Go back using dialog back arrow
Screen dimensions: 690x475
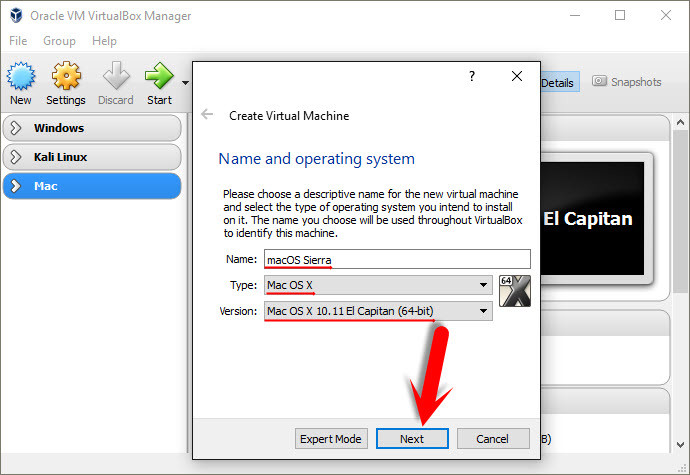click(x=207, y=115)
